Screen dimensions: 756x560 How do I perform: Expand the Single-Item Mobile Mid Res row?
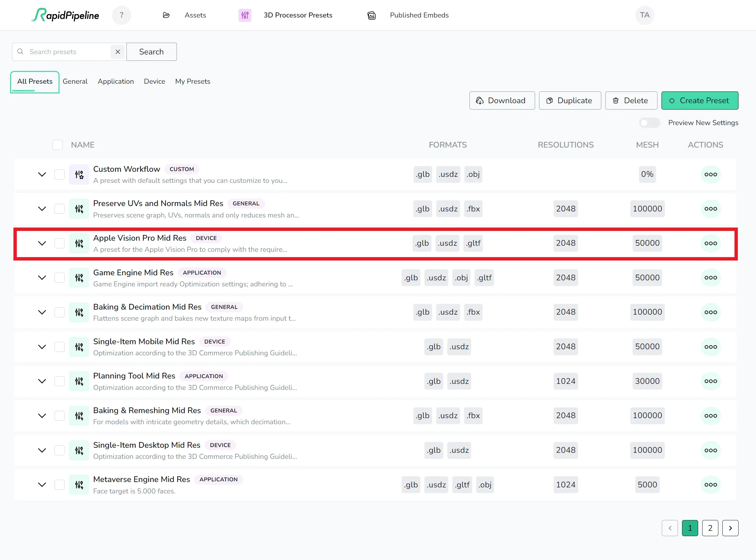[x=42, y=347]
